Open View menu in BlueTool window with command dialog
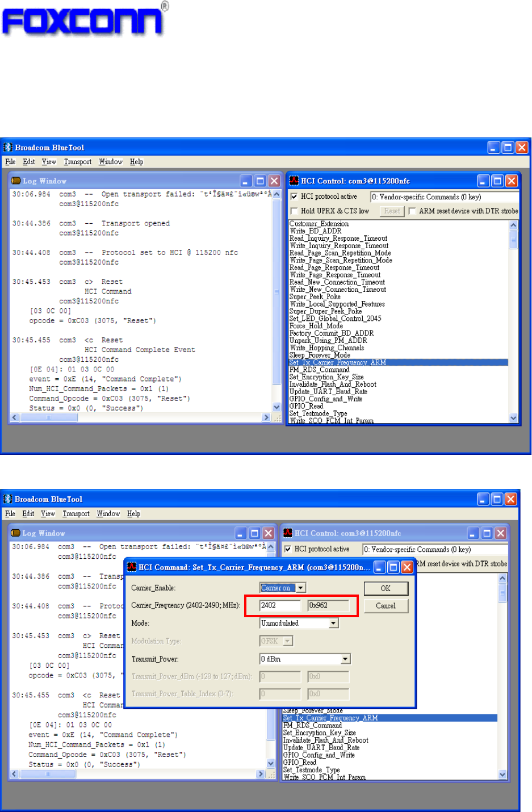Image resolution: width=532 pixels, height=812 pixels. pyautogui.click(x=48, y=514)
